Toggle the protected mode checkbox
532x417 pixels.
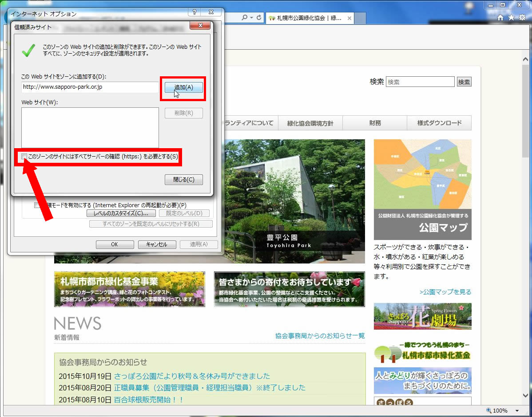point(38,205)
